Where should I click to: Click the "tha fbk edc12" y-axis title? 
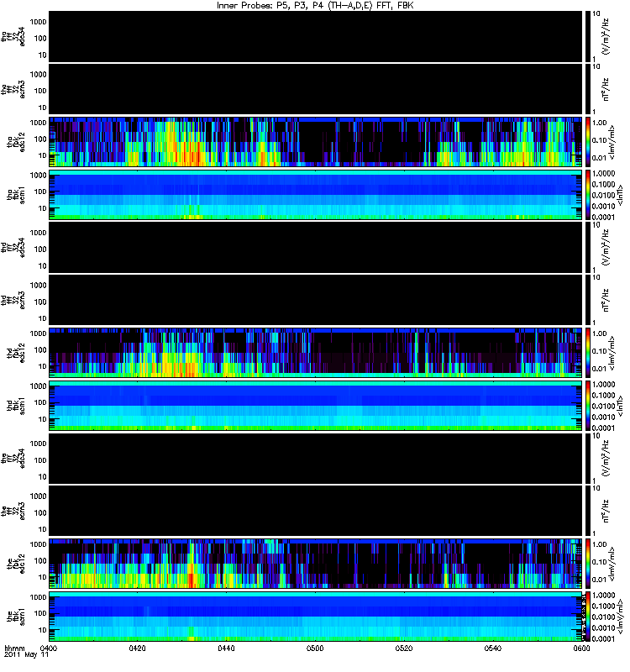(16, 141)
